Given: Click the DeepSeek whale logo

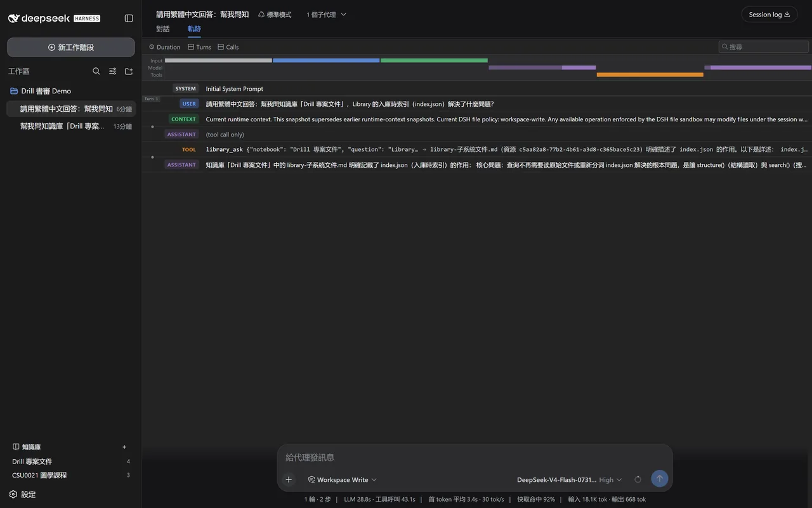Looking at the screenshot, I should click(13, 18).
